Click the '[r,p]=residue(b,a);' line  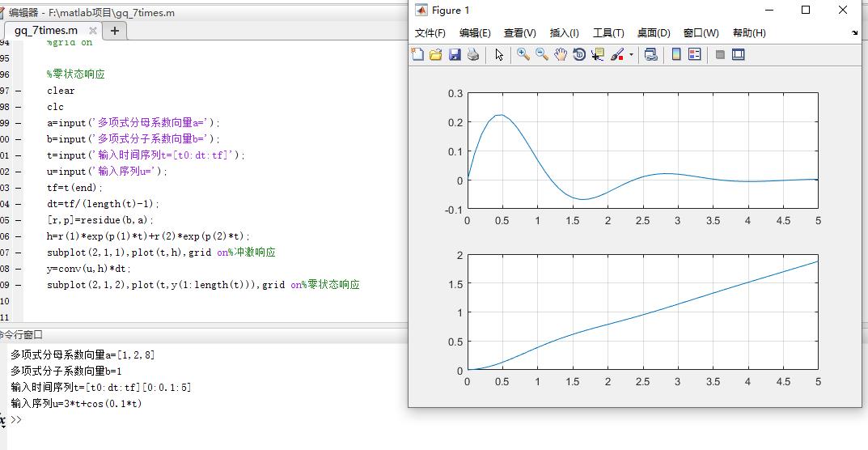pyautogui.click(x=101, y=220)
